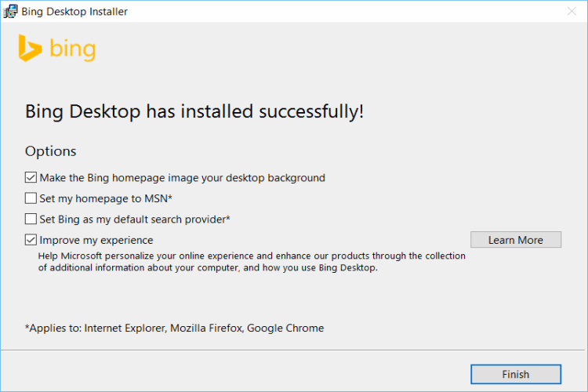The height and width of the screenshot is (392, 588).
Task: Check Set Bing as default search provider
Action: click(31, 219)
